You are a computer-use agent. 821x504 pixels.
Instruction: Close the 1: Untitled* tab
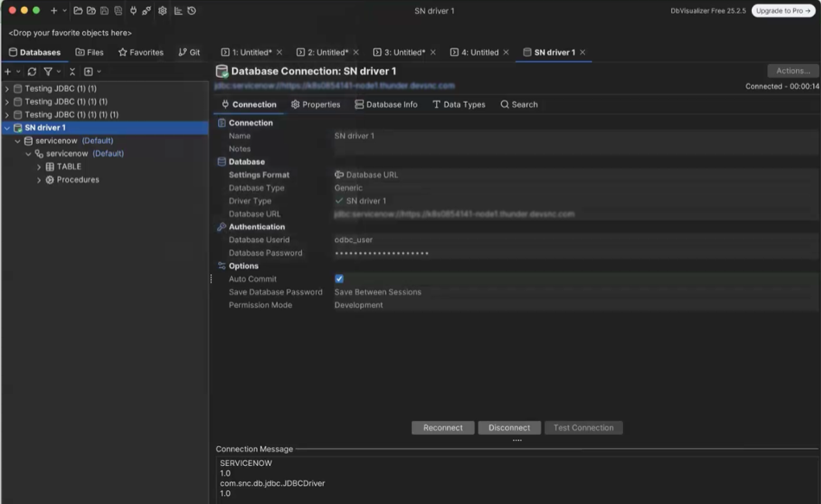point(279,53)
